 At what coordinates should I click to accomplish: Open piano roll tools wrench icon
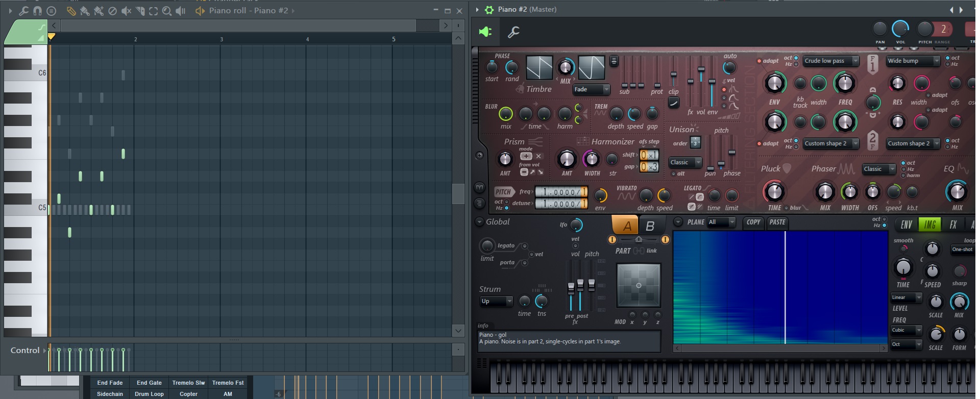23,11
